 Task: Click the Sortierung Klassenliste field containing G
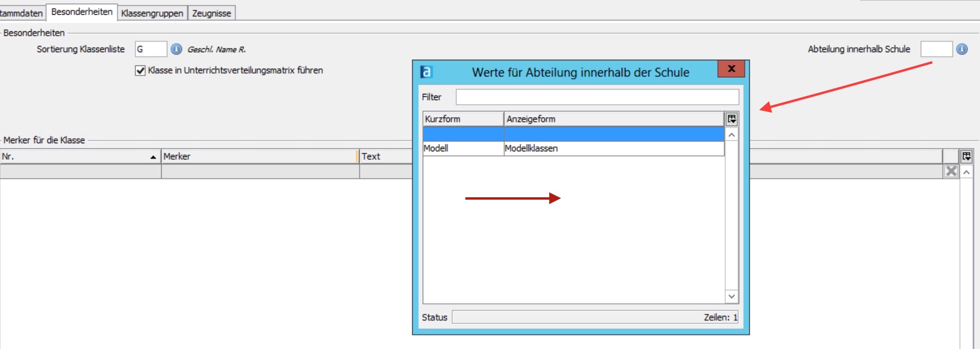[151, 49]
